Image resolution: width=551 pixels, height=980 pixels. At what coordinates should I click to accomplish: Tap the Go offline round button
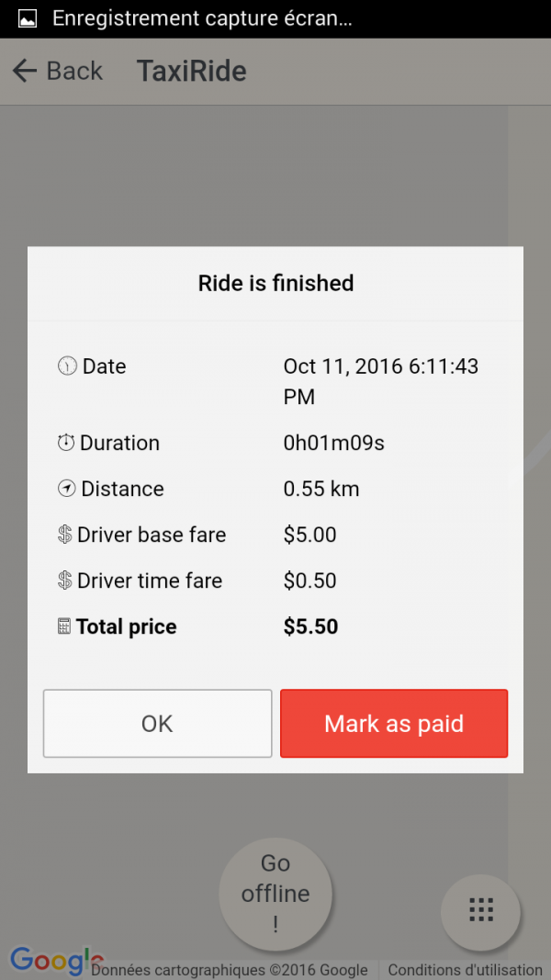[x=275, y=893]
